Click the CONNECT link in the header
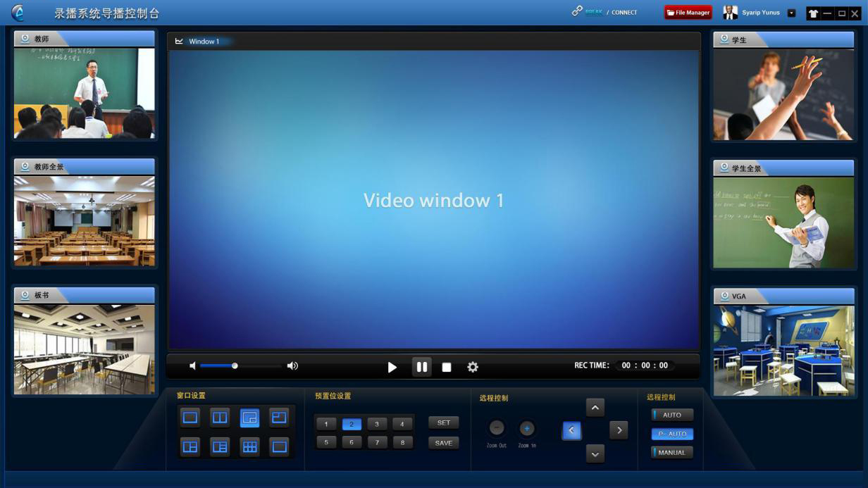Viewport: 868px width, 488px height. point(624,13)
